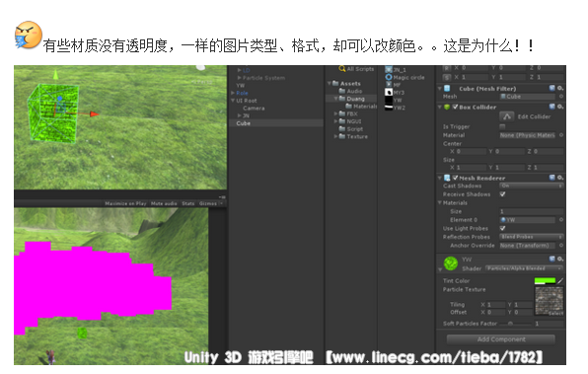
Task: Click the Edit Collider button
Action: pyautogui.click(x=507, y=116)
